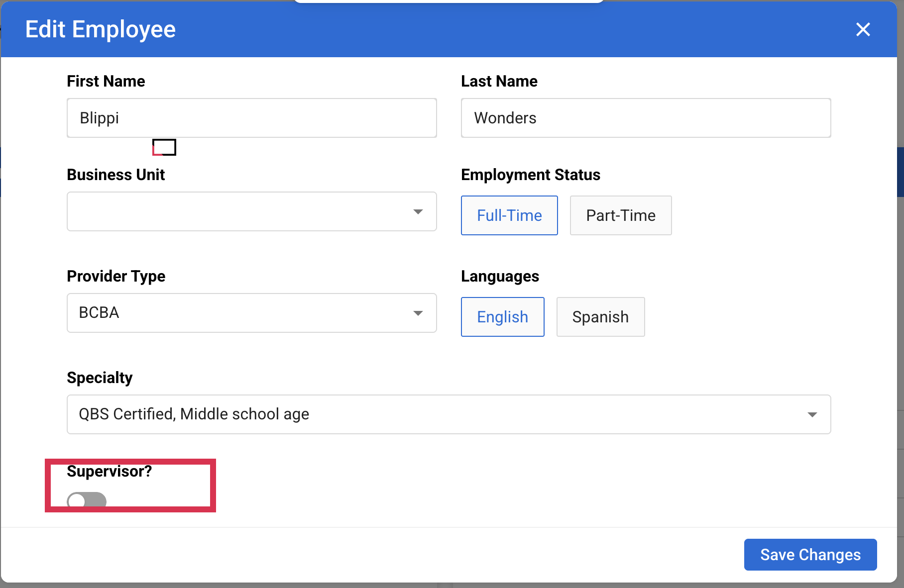Add Spanish as a language

[600, 317]
